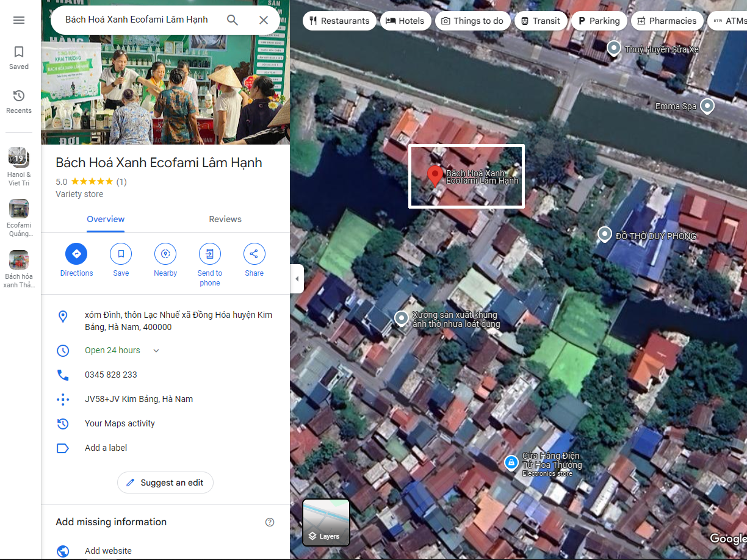Click the search magnifier icon

(x=233, y=20)
